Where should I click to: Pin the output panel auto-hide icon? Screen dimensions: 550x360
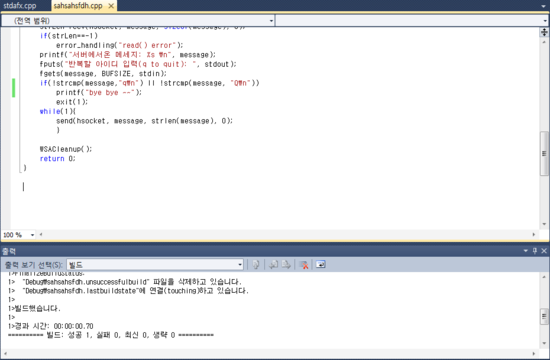point(535,251)
